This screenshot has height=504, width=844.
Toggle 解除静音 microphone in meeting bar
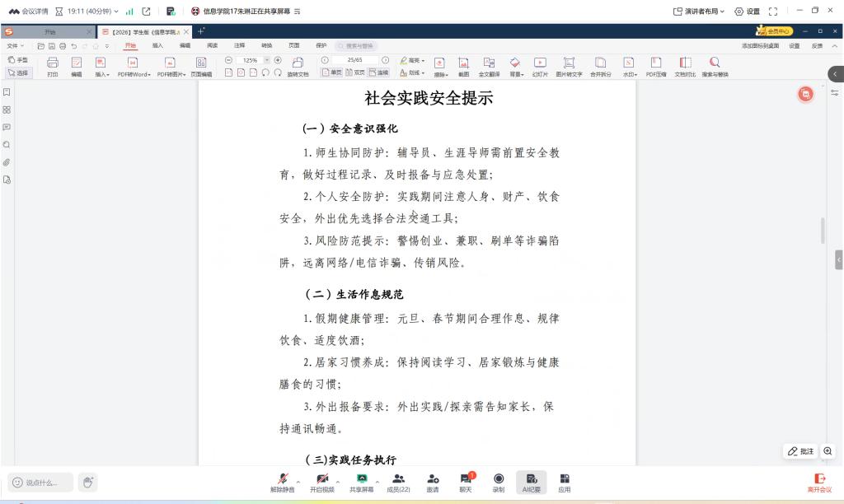click(282, 482)
